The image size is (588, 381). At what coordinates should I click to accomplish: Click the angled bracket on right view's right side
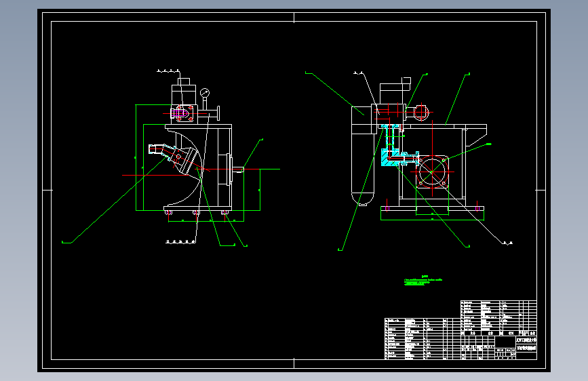[x=476, y=137]
